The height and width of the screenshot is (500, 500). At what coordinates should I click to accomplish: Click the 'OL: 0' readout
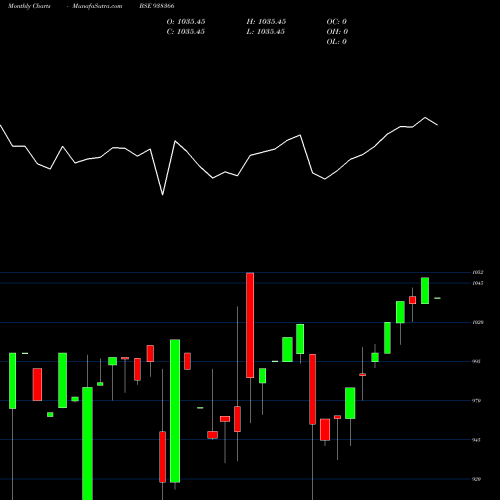pos(336,42)
